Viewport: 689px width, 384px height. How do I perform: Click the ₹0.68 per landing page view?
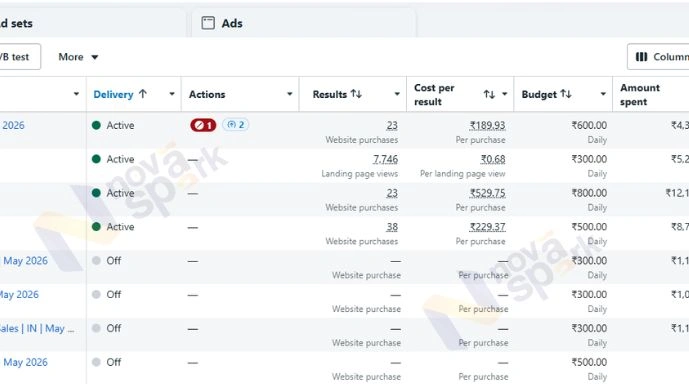[x=493, y=159]
